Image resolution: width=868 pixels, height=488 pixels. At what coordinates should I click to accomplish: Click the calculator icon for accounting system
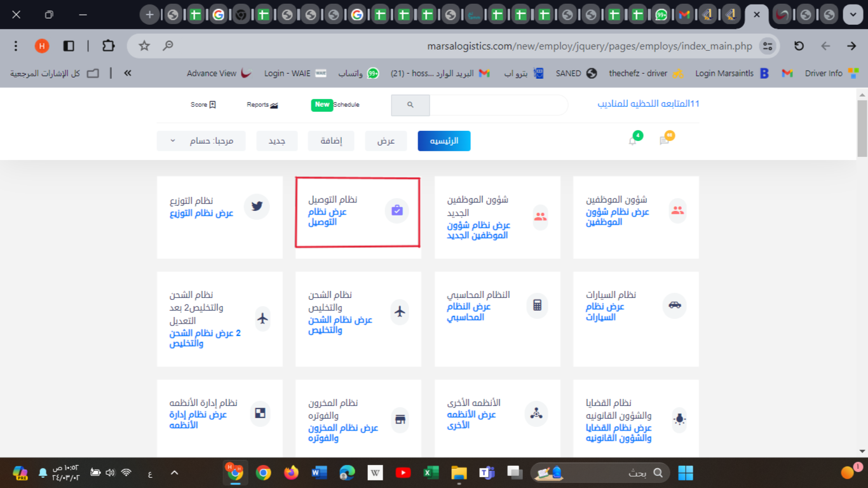(537, 305)
